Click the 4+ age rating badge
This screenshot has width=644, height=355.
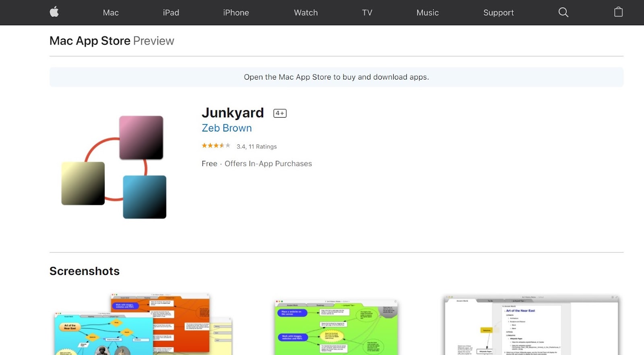click(280, 113)
